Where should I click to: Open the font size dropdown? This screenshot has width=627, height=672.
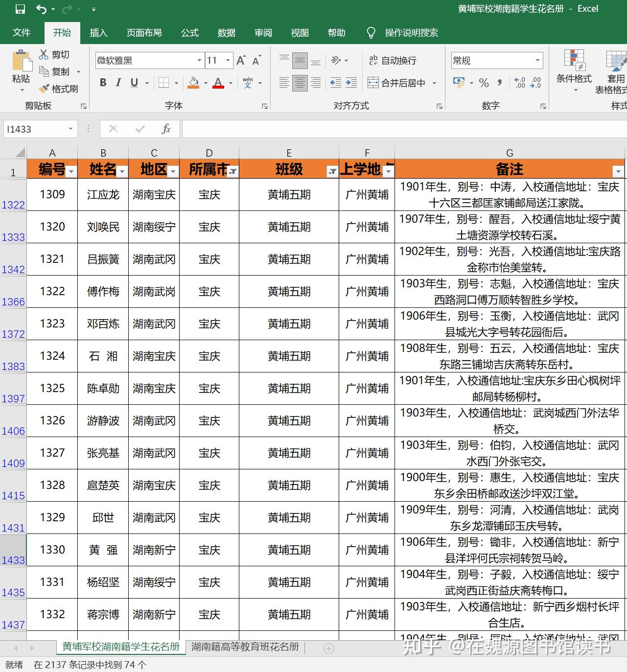point(228,60)
